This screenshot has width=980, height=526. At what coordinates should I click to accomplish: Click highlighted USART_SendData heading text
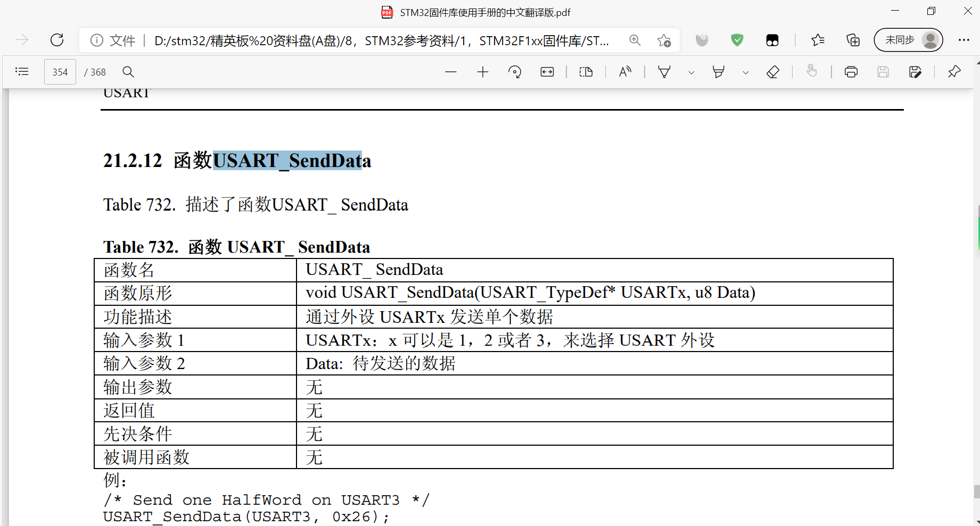[x=287, y=161]
